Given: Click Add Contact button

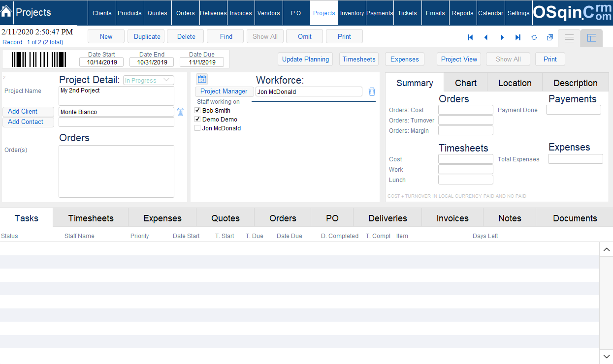Looking at the screenshot, I should (x=28, y=122).
